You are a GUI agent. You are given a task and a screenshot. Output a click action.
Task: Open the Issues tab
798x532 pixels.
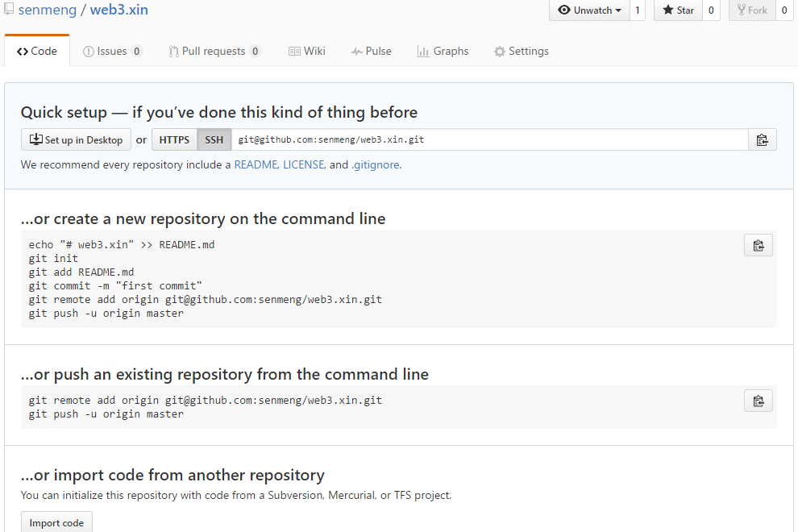pos(112,52)
